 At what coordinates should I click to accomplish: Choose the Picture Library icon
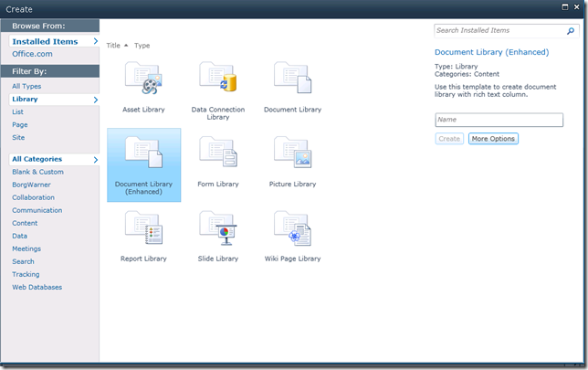tap(292, 154)
